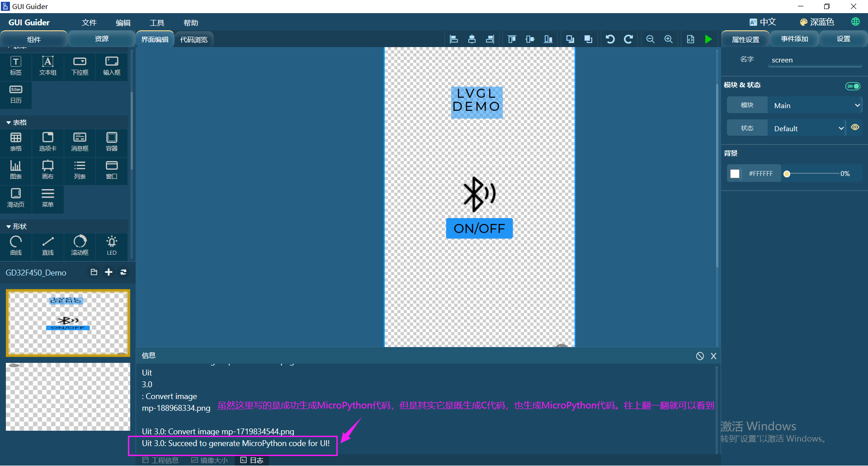Select the 标签 label widget

(x=16, y=66)
